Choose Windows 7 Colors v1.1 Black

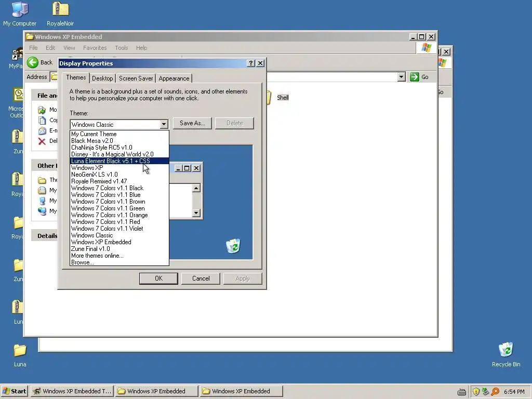(x=119, y=188)
